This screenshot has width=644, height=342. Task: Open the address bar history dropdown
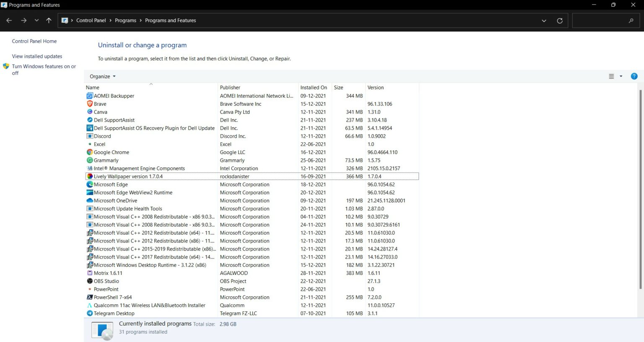[x=544, y=21]
